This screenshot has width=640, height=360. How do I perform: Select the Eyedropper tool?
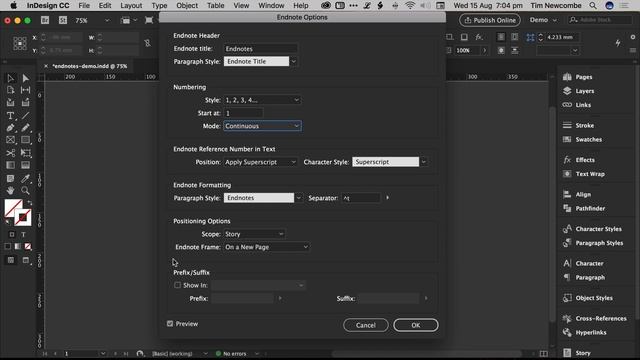[25, 178]
